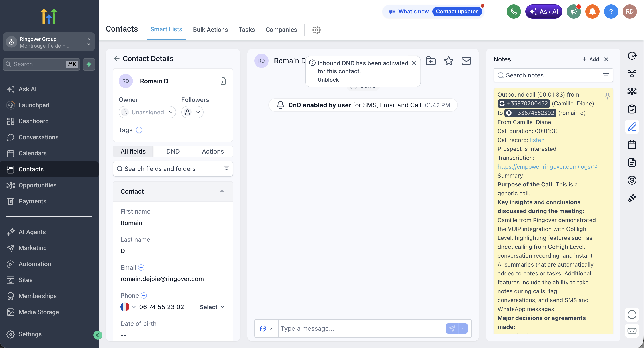
Task: Open the Bulk Actions tab
Action: tap(210, 30)
